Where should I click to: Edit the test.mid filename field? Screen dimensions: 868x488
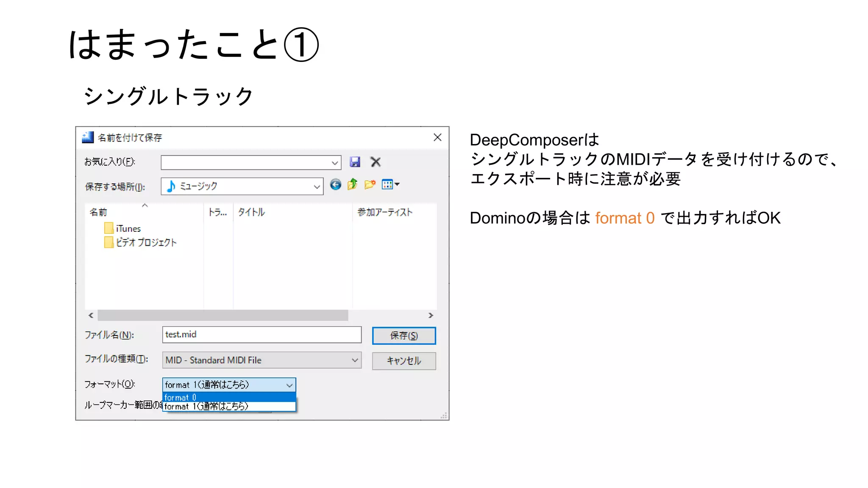pyautogui.click(x=262, y=335)
